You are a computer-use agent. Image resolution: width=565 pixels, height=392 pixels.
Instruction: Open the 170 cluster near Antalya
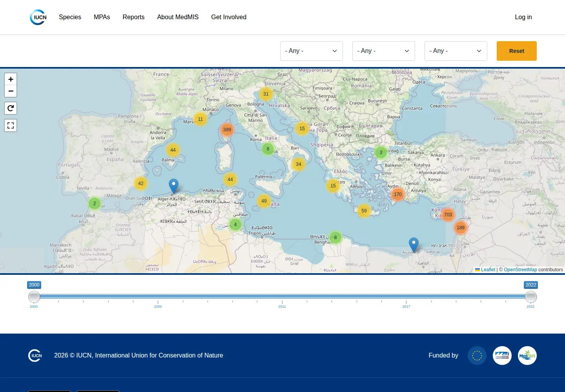pyautogui.click(x=398, y=194)
